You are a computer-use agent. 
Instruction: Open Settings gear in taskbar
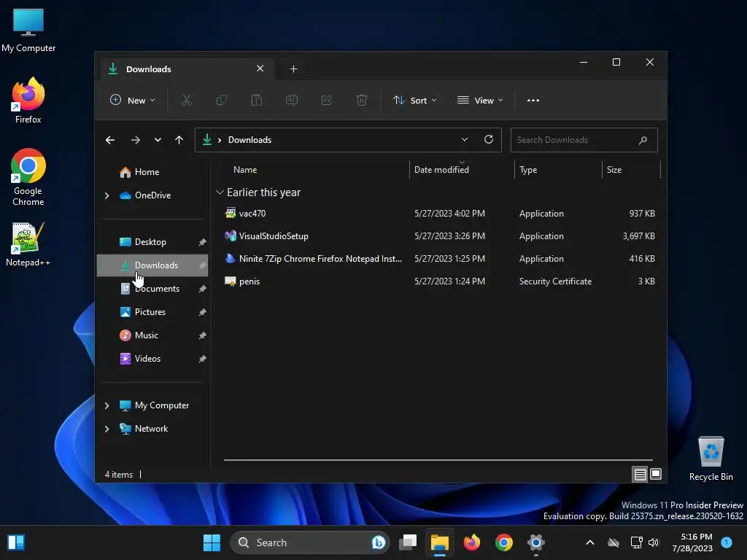tap(536, 542)
